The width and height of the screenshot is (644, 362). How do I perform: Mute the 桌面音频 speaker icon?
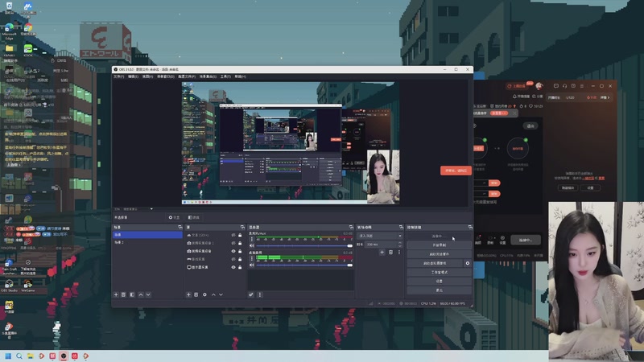coord(252,265)
